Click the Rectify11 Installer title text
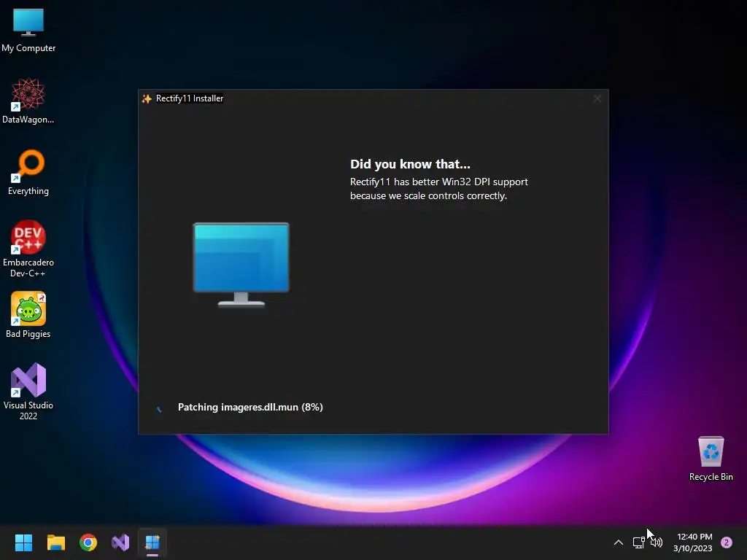 (x=190, y=98)
